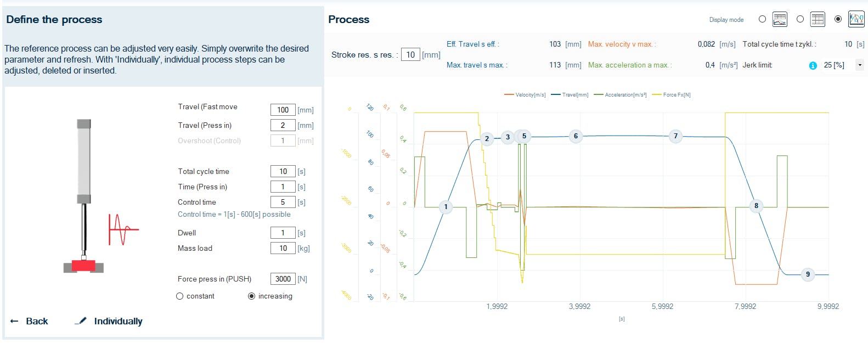
Task: Select the chart-plus-table display mode radio button
Action: click(x=762, y=19)
